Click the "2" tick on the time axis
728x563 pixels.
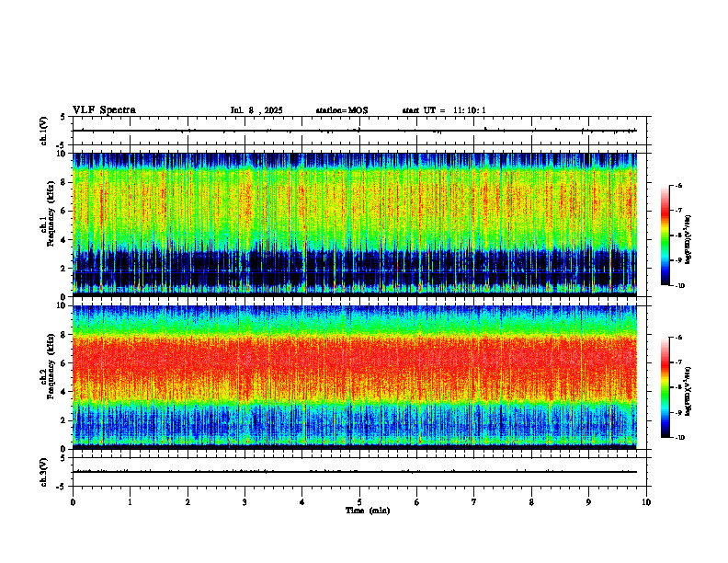[188, 502]
